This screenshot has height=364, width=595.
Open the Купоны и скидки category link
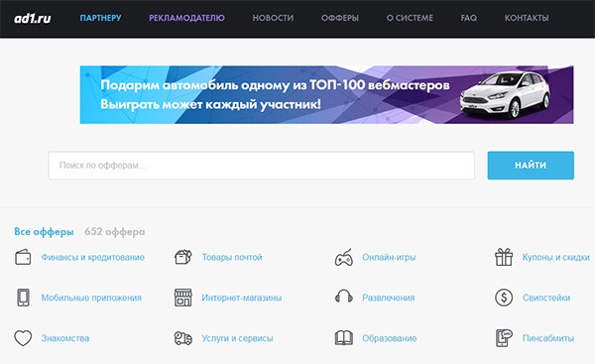tap(556, 257)
